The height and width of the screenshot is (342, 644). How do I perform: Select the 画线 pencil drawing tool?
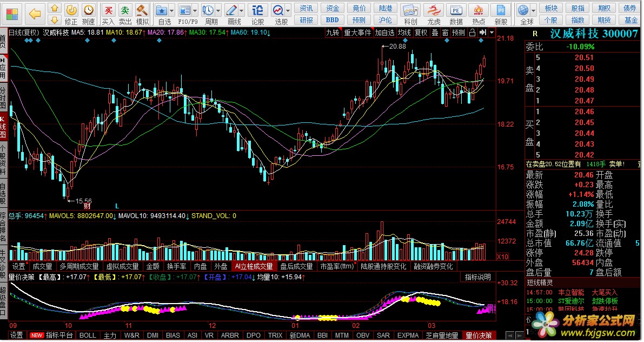click(231, 10)
